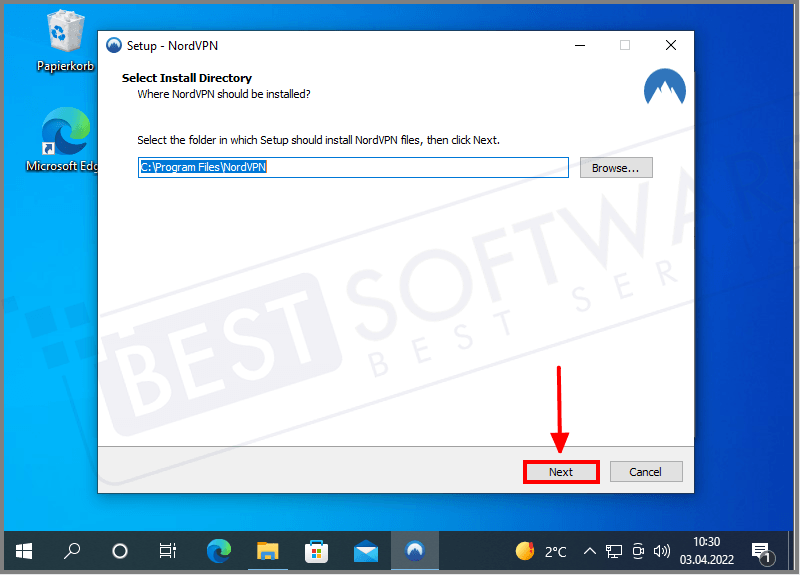Cancel the NordVPN installation

[x=645, y=472]
